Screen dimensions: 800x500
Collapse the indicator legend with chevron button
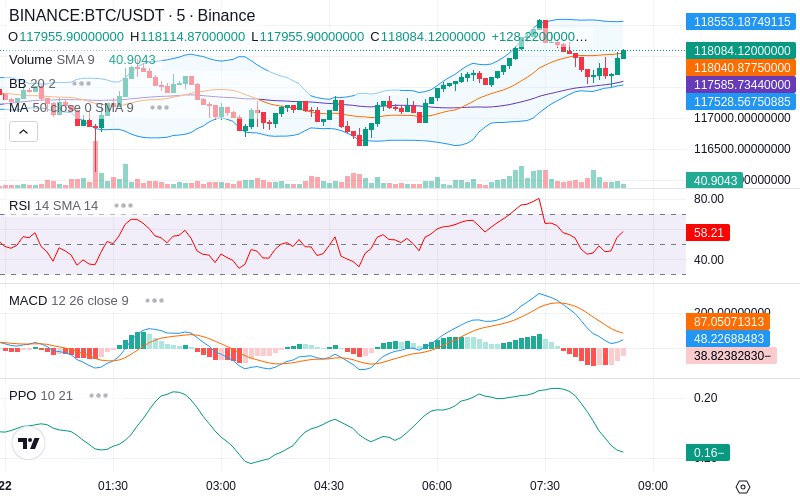pyautogui.click(x=23, y=132)
